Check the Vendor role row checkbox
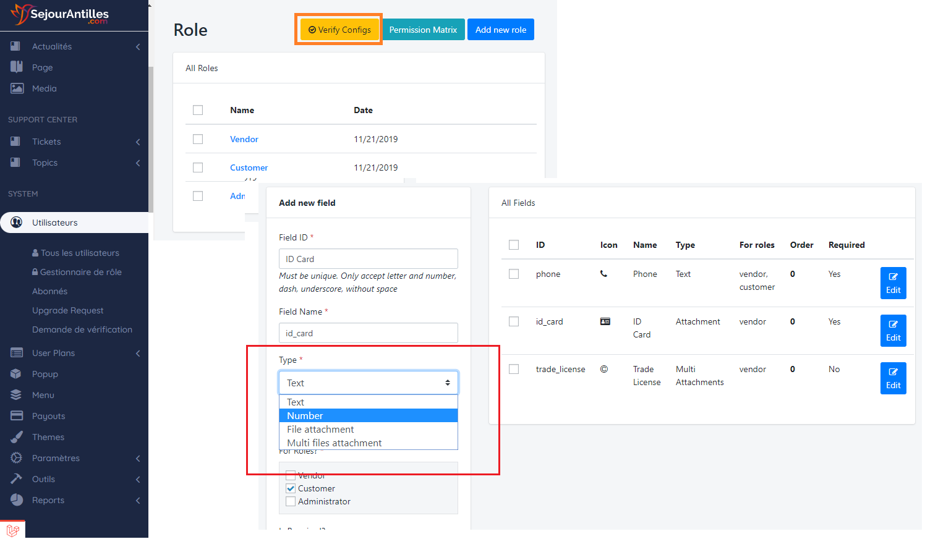925x560 pixels. pyautogui.click(x=198, y=139)
